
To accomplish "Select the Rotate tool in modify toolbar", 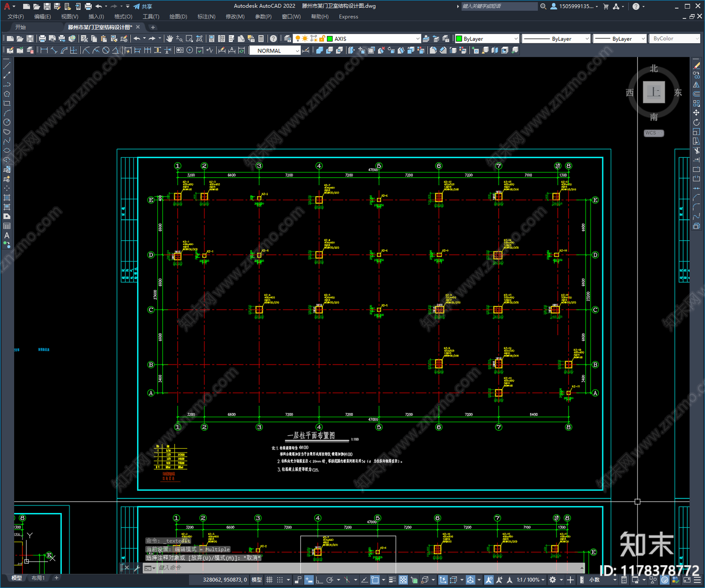I will tap(696, 122).
